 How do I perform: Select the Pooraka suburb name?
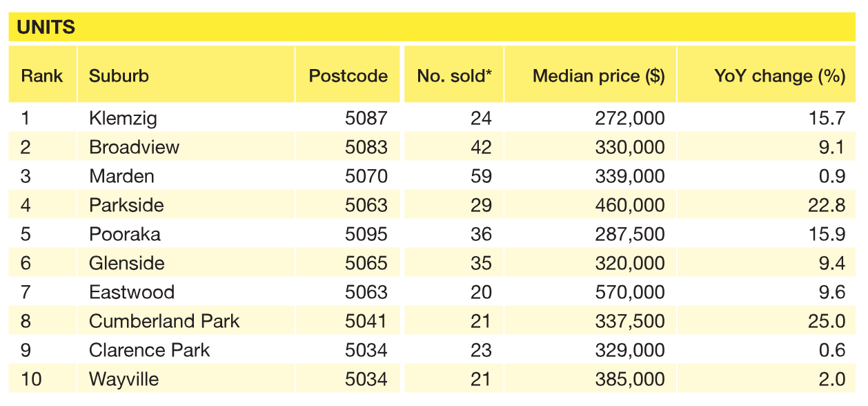coord(125,234)
